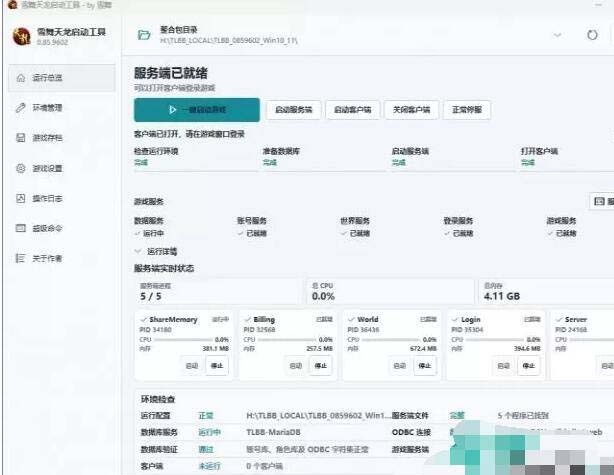The image size is (614, 475).
Task: Click the 正常停服 button
Action: [x=467, y=110]
